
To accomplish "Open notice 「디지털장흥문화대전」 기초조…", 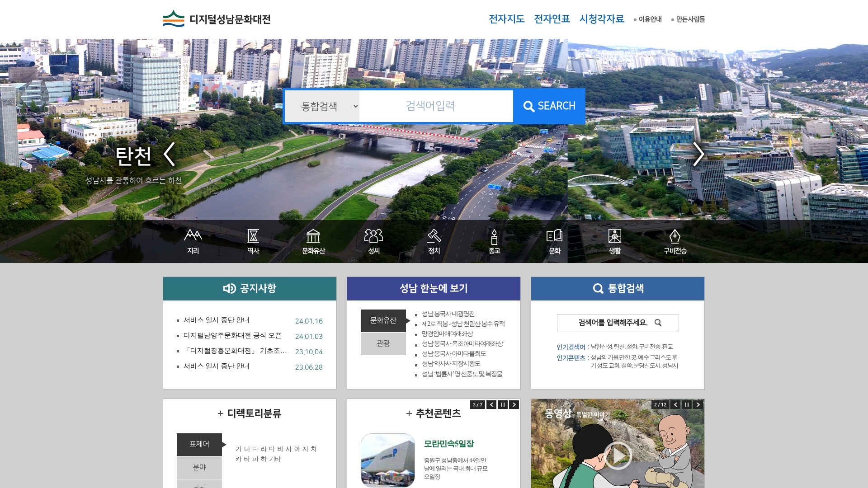I will [235, 351].
